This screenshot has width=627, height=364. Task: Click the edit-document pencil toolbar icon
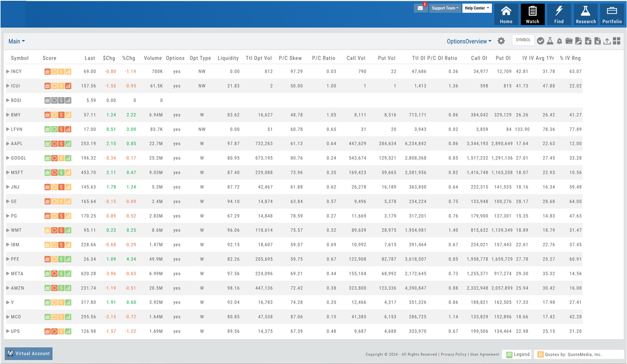[x=578, y=41]
